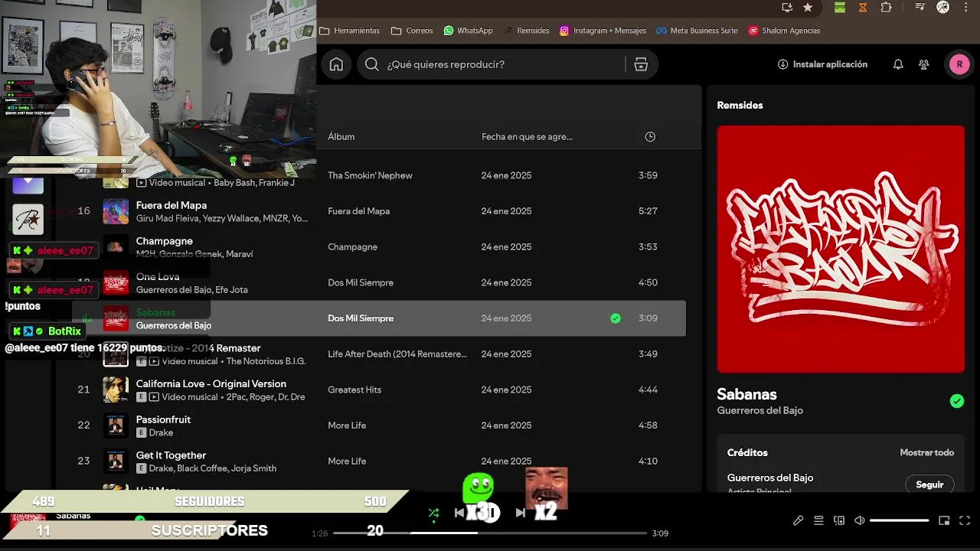The image size is (980, 551).
Task: Open Meta Business Suite bookmark
Action: (697, 31)
